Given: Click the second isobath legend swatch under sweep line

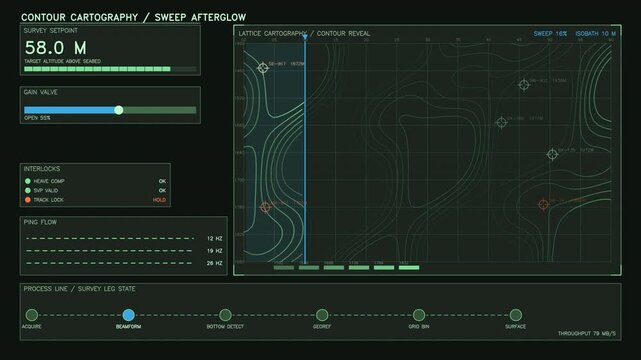Looking at the screenshot, I should click(309, 268).
